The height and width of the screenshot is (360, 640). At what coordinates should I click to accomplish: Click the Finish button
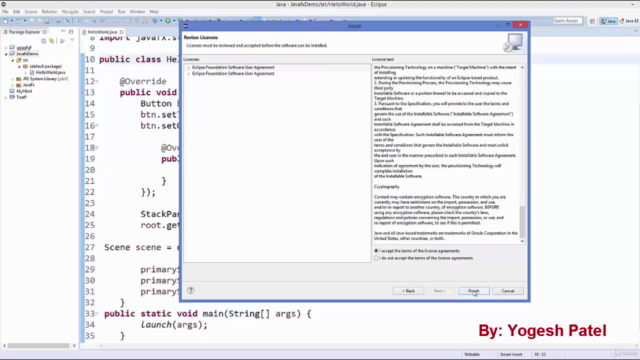pyautogui.click(x=473, y=291)
